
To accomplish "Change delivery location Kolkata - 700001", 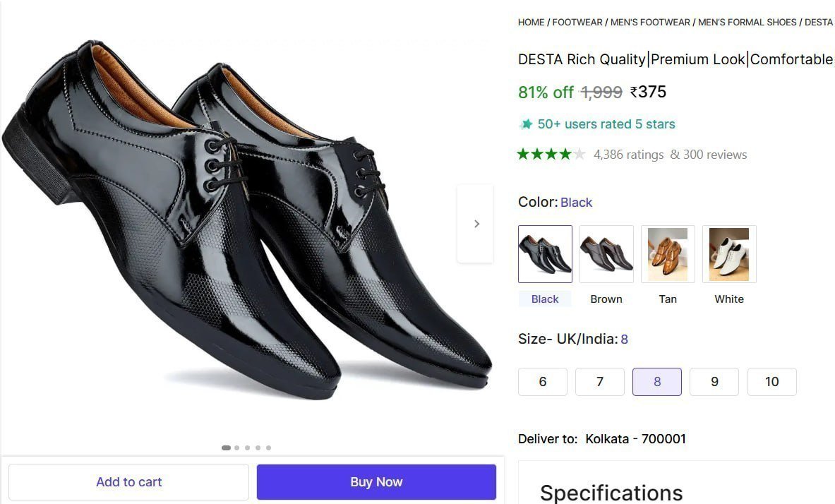I will 635,439.
